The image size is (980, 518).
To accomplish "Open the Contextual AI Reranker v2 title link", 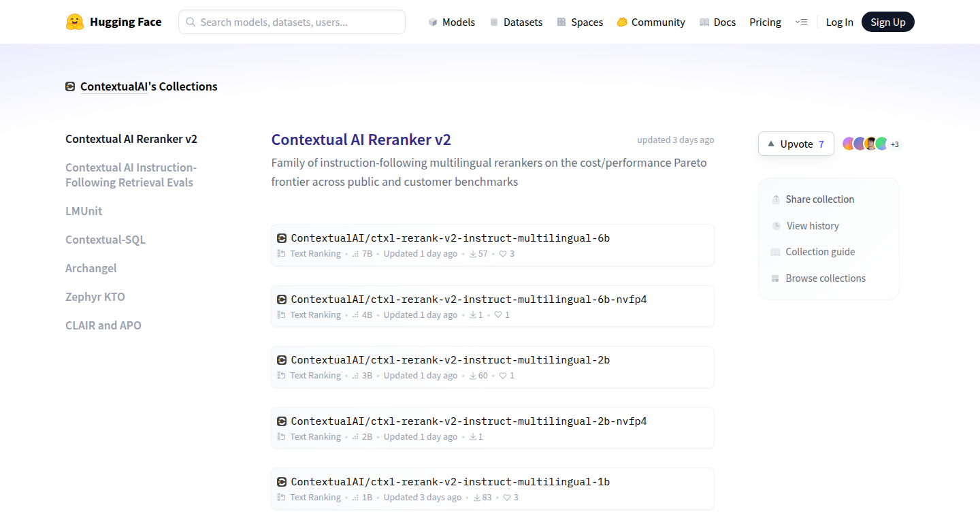I will tap(361, 140).
